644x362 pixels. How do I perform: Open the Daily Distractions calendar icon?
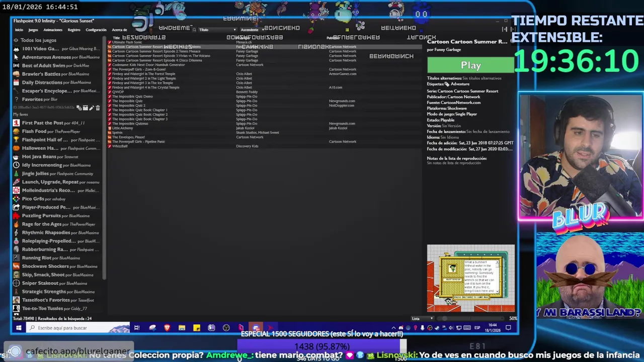click(x=17, y=82)
